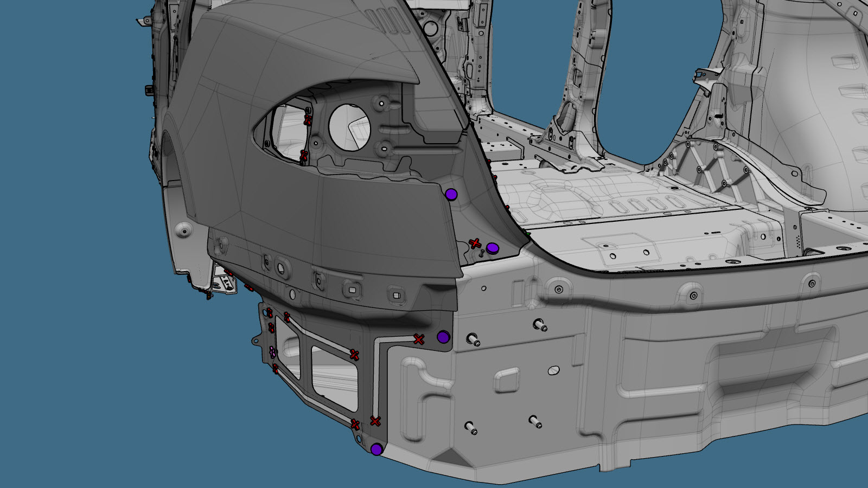Select the topmost purple marker on quarter panel edge
Image resolution: width=868 pixels, height=488 pixels.
(451, 194)
